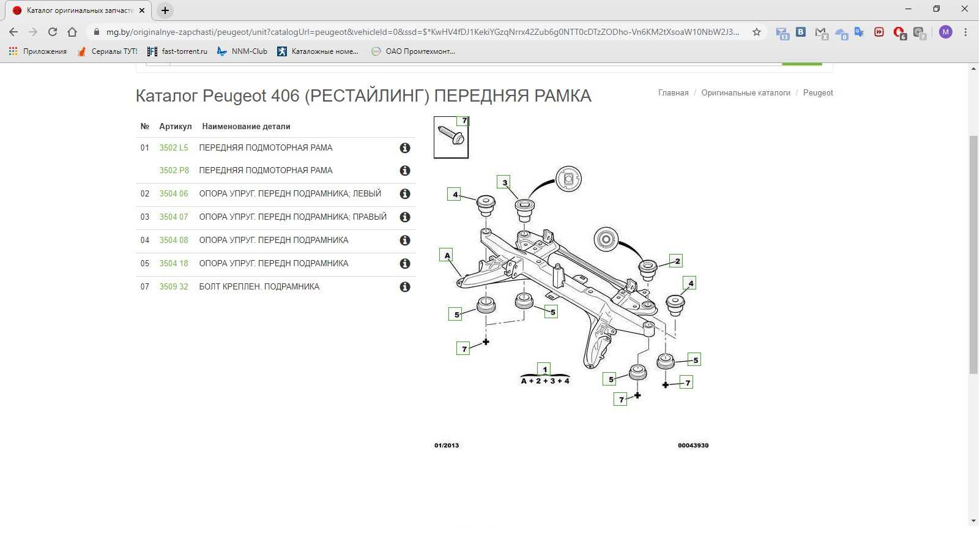Open fast-torrent.ru bookmark
980x541 pixels.
(177, 51)
